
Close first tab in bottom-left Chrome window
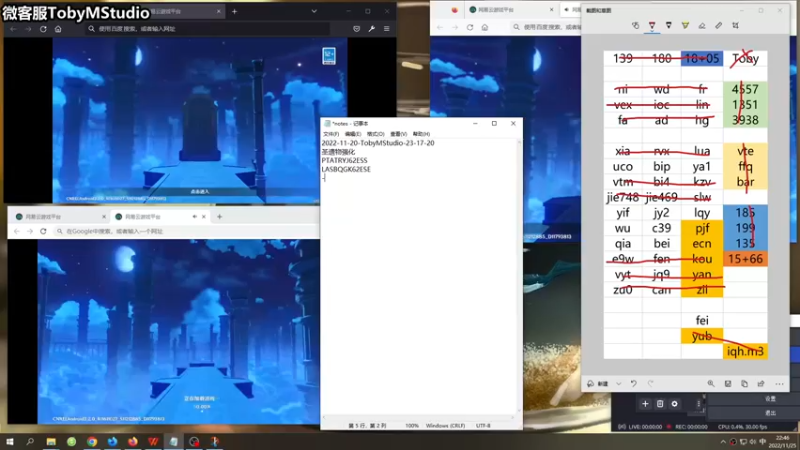pyautogui.click(x=104, y=217)
